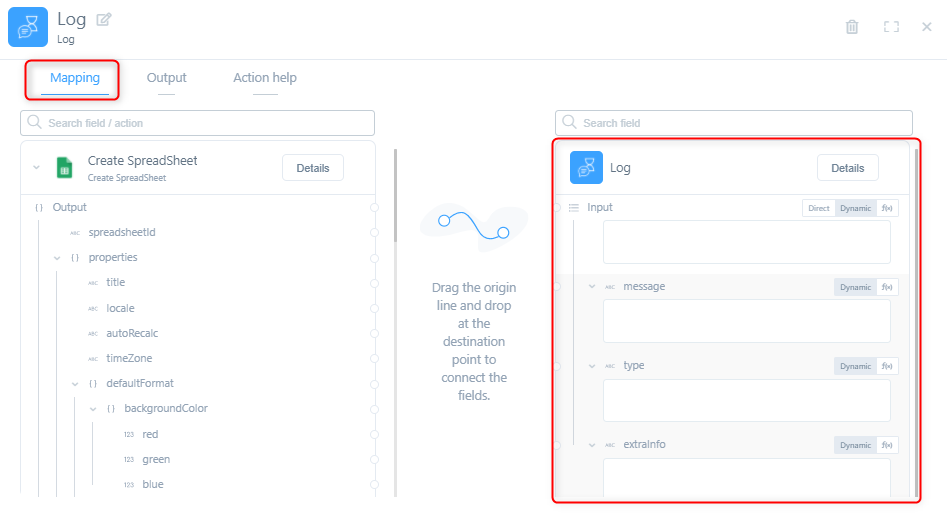Click connector circle next to spreadsheetId
947x514 pixels.
point(375,233)
